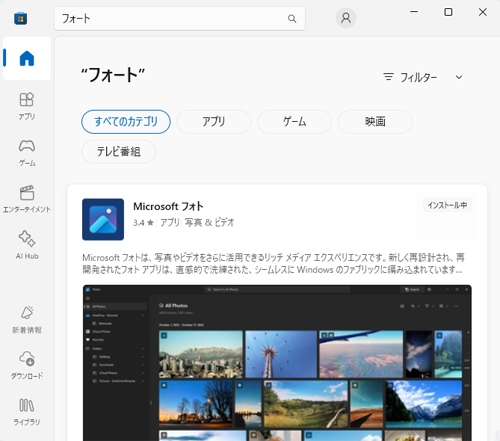Open the user account profile icon

tap(346, 18)
